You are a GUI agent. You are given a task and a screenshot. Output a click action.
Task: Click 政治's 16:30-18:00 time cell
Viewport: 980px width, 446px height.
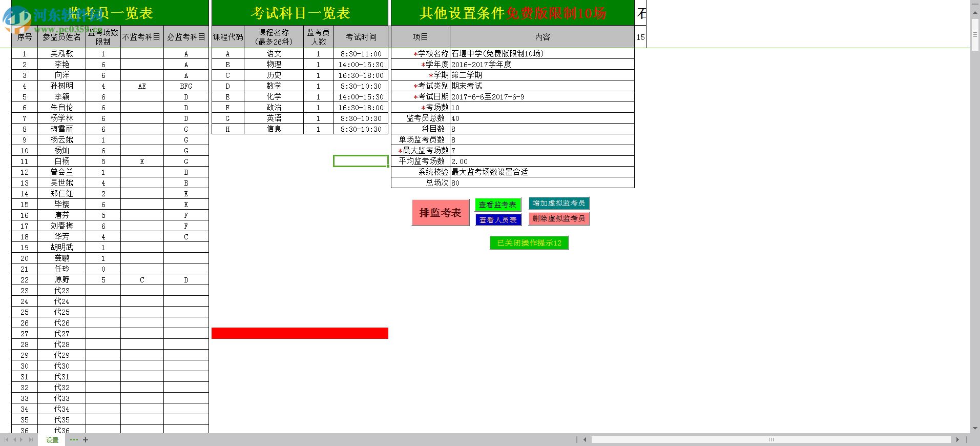pyautogui.click(x=361, y=107)
